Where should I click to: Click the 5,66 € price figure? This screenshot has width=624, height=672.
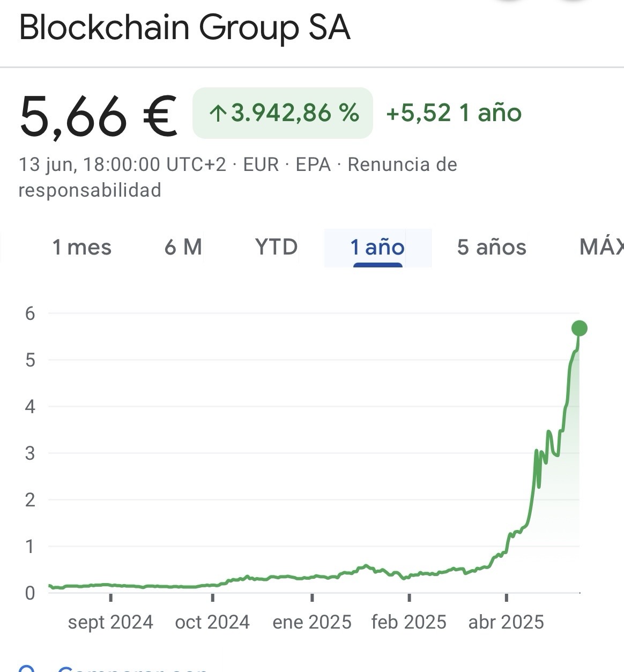point(98,116)
